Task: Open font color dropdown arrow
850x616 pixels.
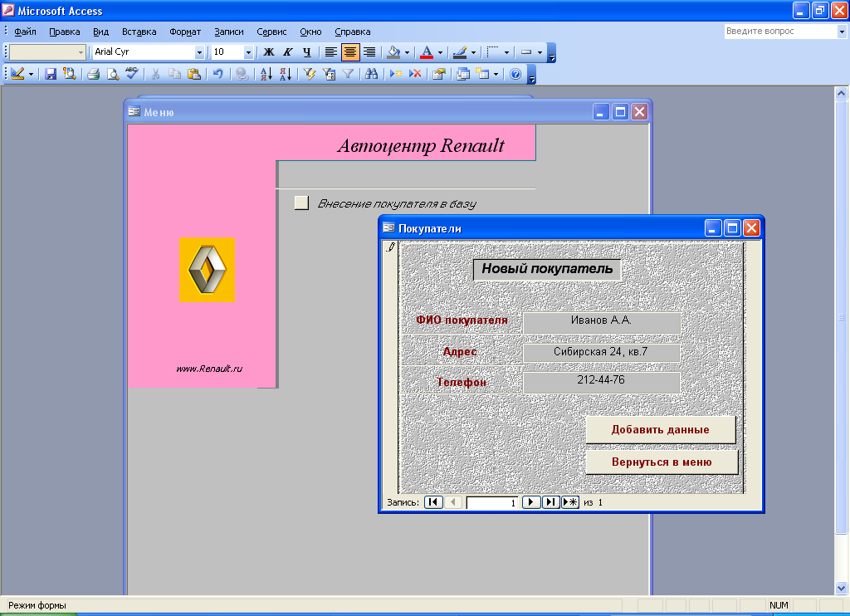Action: [x=440, y=52]
